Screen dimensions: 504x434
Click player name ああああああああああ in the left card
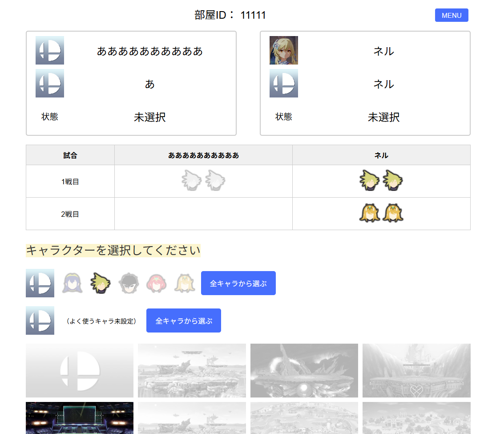tap(150, 51)
